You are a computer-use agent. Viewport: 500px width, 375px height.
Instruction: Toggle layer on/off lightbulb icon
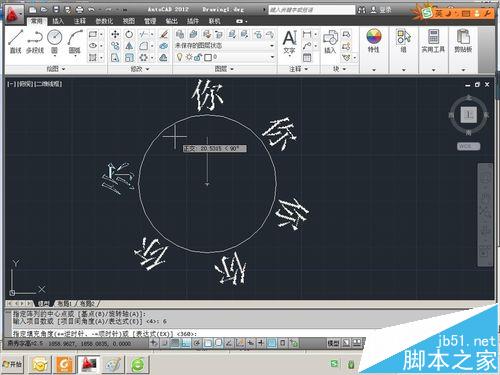179,57
